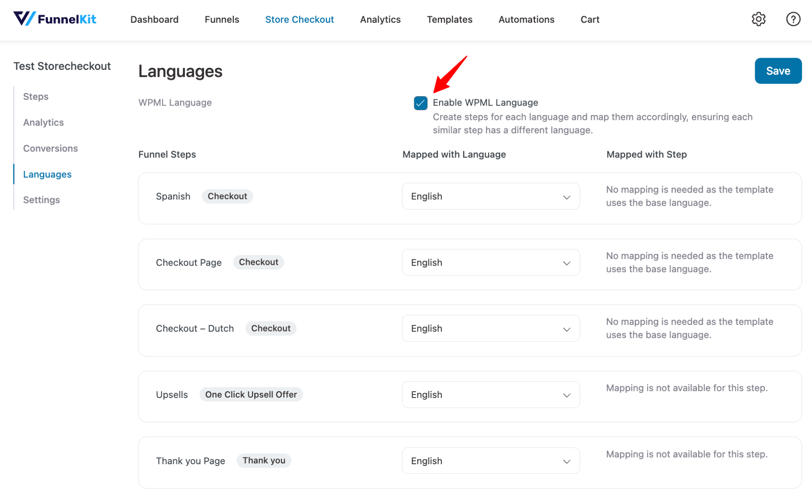The width and height of the screenshot is (812, 504).
Task: Click the Spanish step name
Action: point(173,196)
